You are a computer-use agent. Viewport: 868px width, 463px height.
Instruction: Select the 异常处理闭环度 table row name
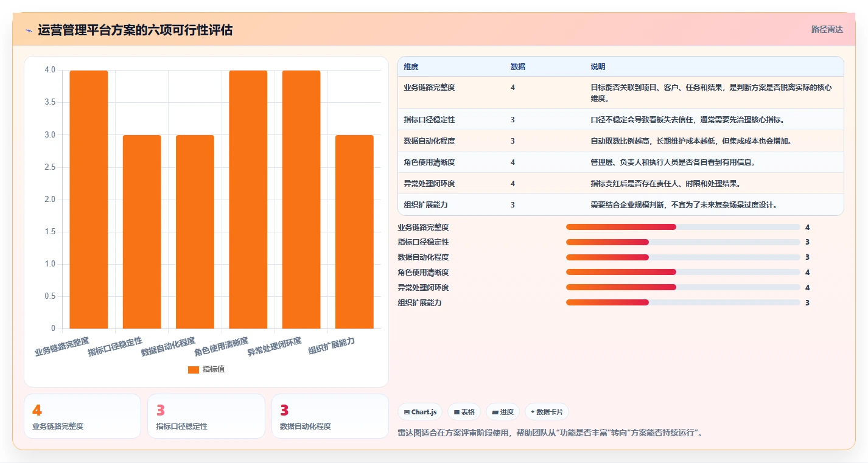[x=429, y=184]
